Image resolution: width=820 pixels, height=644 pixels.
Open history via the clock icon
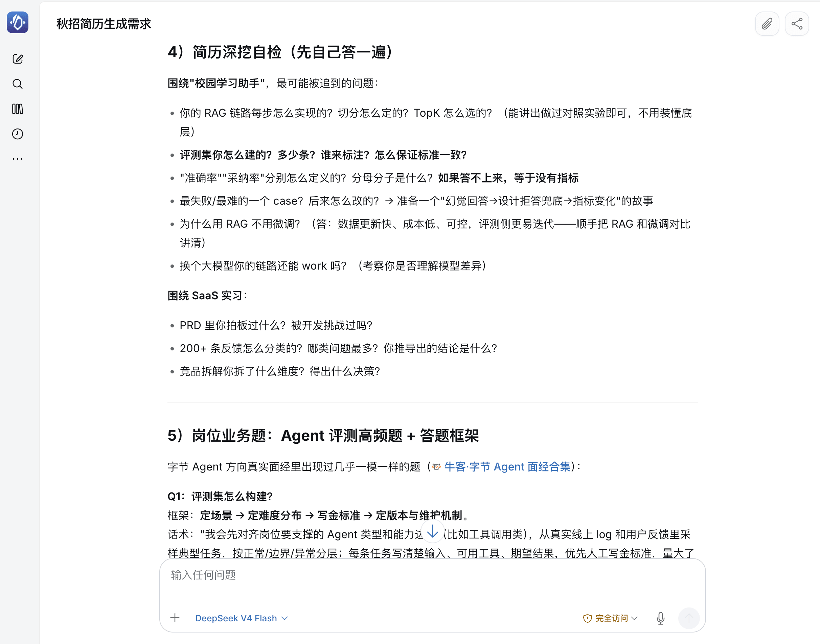click(17, 134)
